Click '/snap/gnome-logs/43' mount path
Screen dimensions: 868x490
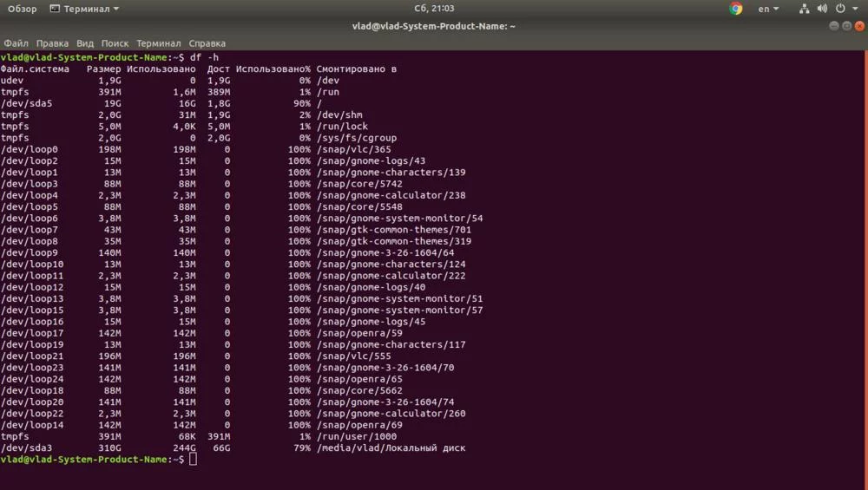coord(371,161)
